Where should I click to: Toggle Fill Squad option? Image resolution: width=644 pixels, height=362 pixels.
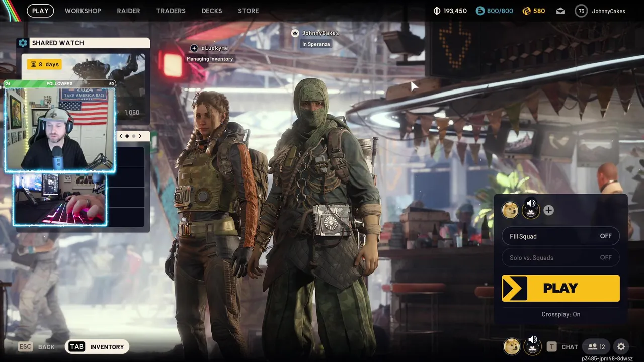(x=560, y=236)
